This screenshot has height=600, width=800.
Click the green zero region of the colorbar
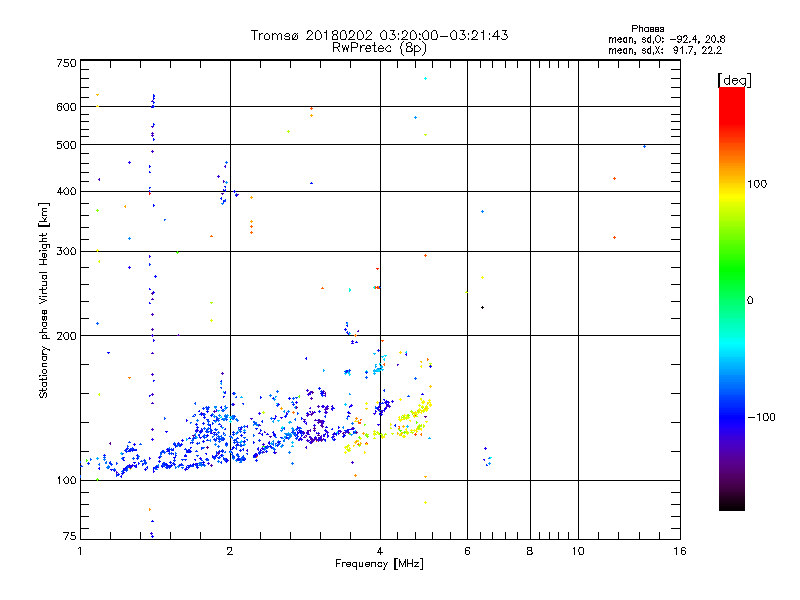tap(732, 301)
